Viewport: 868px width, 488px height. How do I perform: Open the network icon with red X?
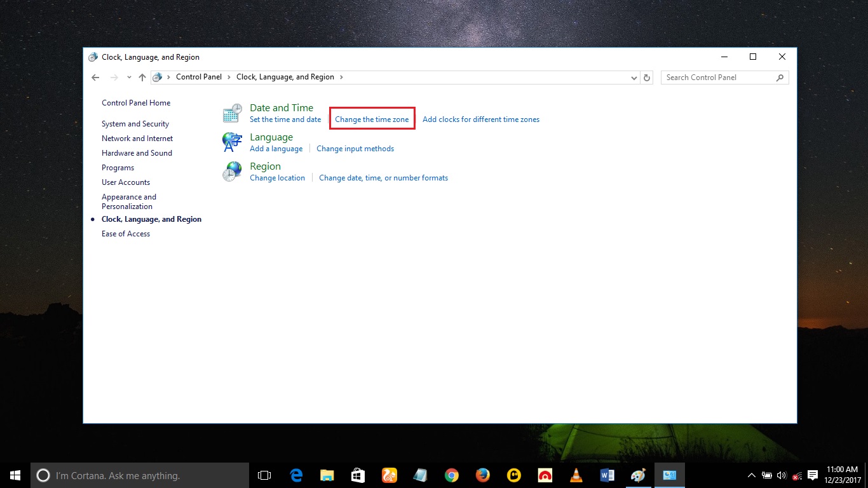797,475
